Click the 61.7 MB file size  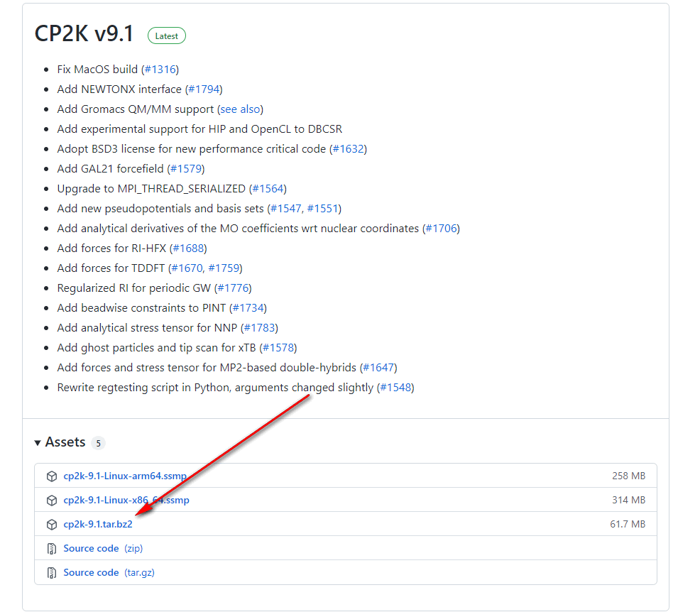[x=628, y=524]
